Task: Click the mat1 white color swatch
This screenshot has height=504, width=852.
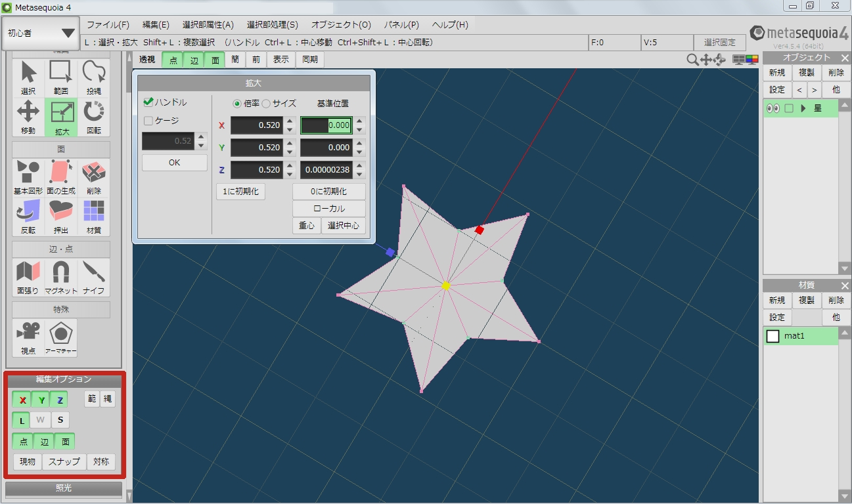Action: pos(773,336)
